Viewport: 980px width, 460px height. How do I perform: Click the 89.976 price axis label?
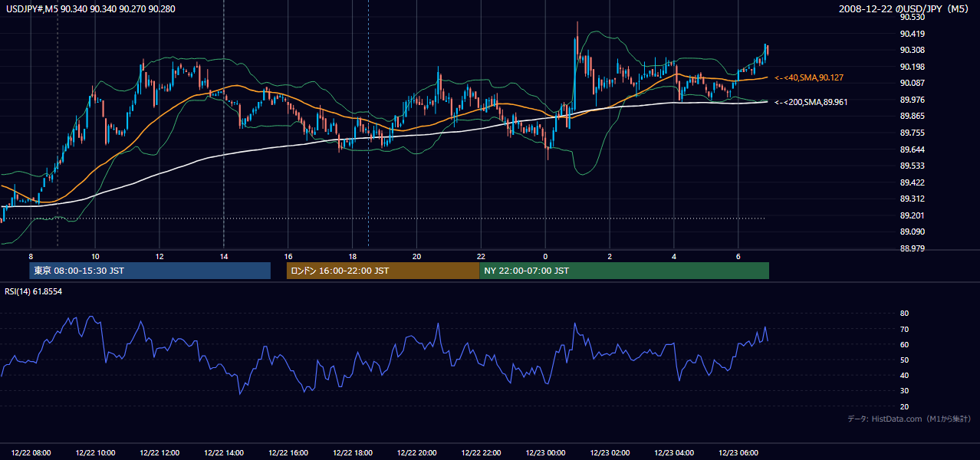[x=913, y=100]
